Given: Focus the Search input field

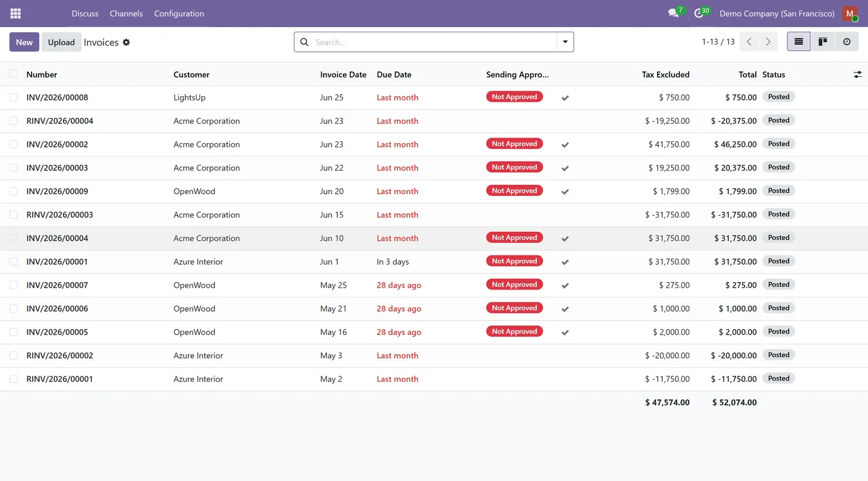Looking at the screenshot, I should pyautogui.click(x=434, y=42).
